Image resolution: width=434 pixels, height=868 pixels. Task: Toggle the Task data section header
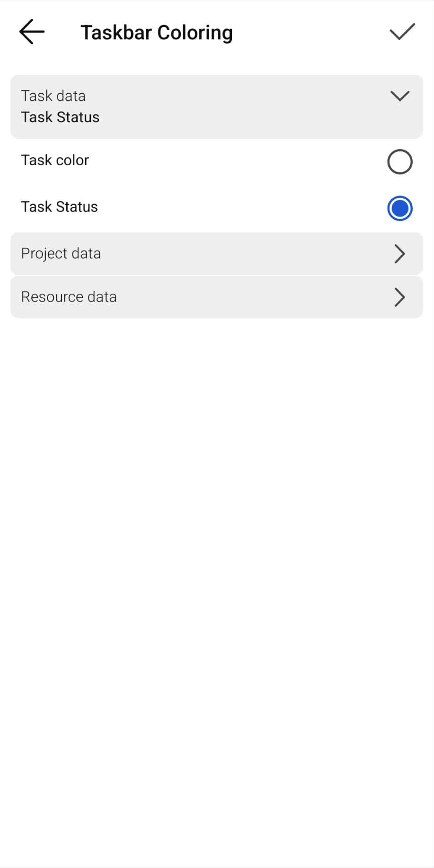[216, 106]
